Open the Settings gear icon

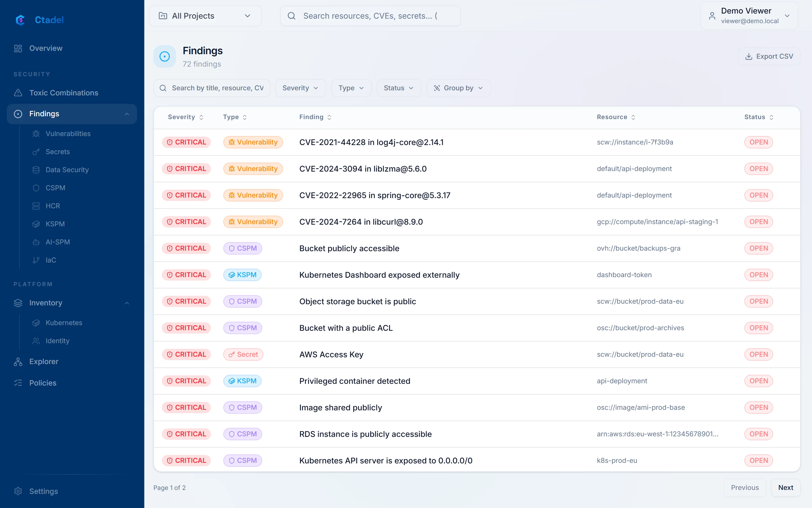pos(18,491)
